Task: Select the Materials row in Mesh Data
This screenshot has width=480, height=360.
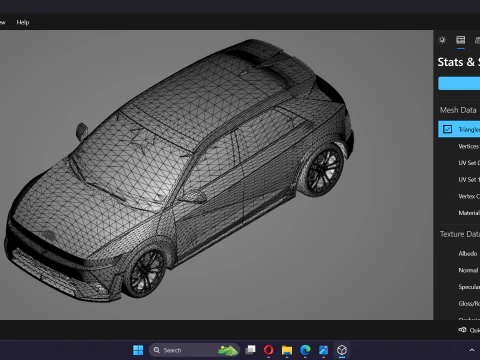Action: coord(459,213)
